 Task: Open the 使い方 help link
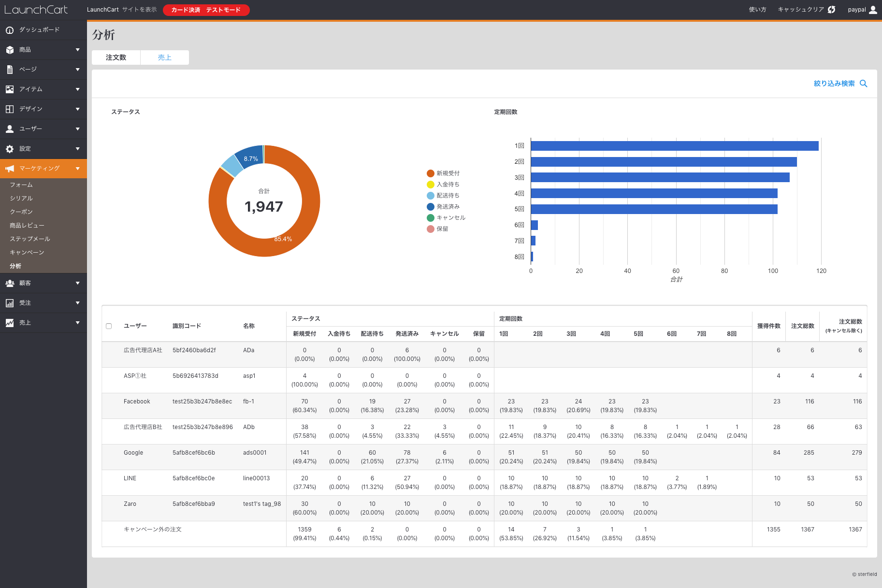(757, 10)
